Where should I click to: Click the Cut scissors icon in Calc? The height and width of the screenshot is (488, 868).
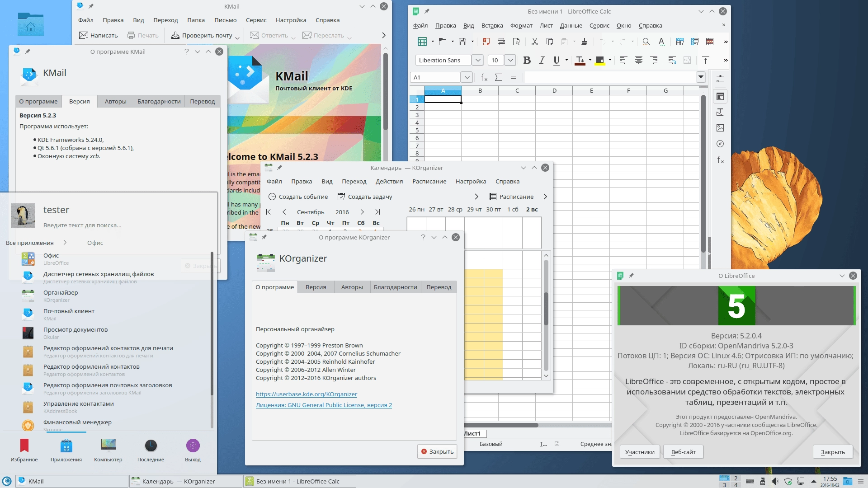[x=534, y=42]
